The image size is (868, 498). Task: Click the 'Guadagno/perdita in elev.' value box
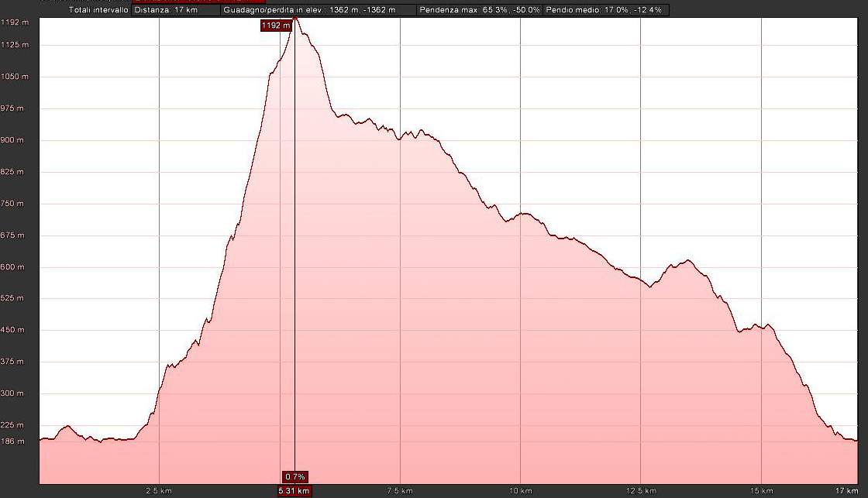[x=319, y=10]
